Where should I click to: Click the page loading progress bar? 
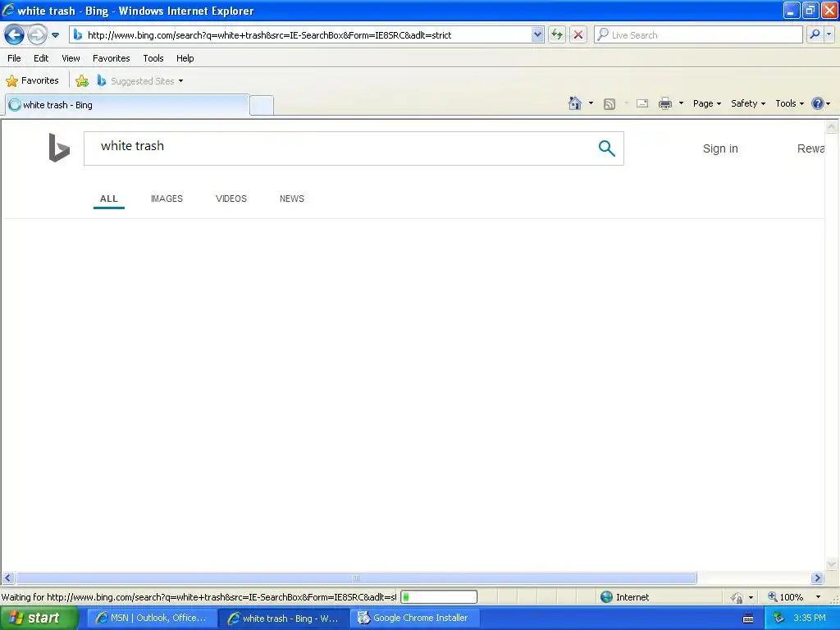tap(439, 597)
